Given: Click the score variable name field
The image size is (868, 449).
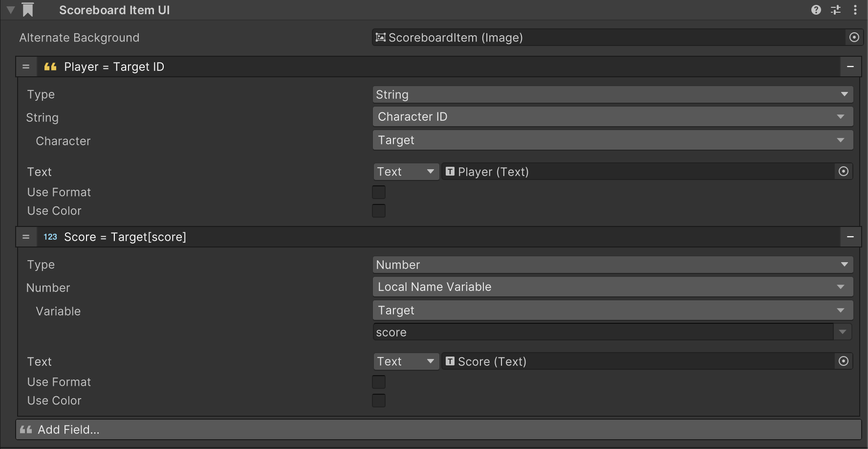Looking at the screenshot, I should 602,333.
